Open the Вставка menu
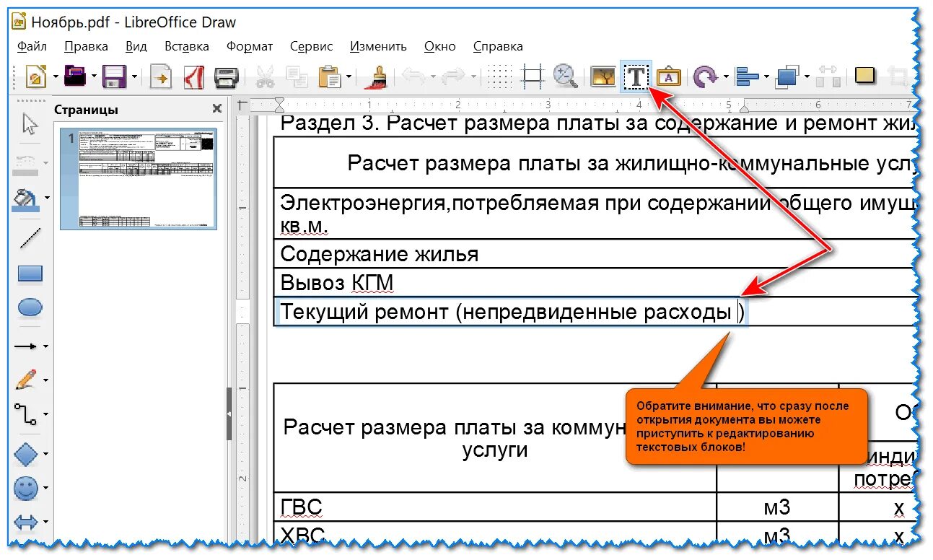The image size is (933, 560). point(187,46)
